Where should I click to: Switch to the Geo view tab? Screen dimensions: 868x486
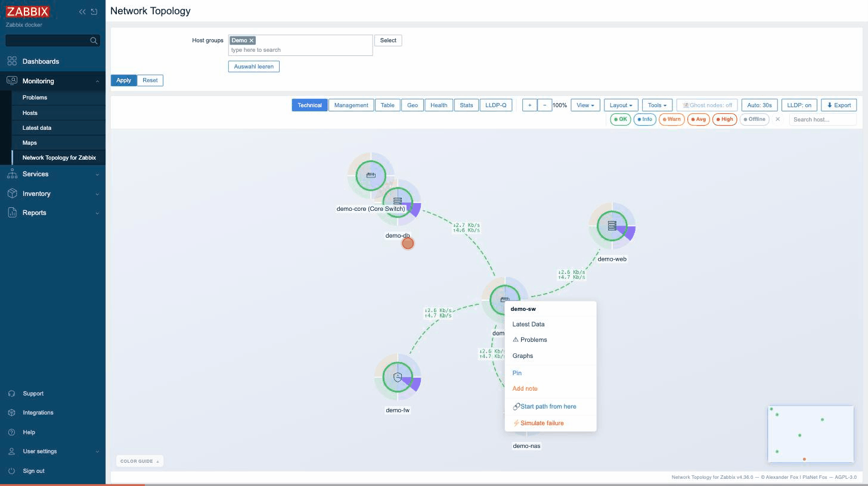[x=413, y=105]
